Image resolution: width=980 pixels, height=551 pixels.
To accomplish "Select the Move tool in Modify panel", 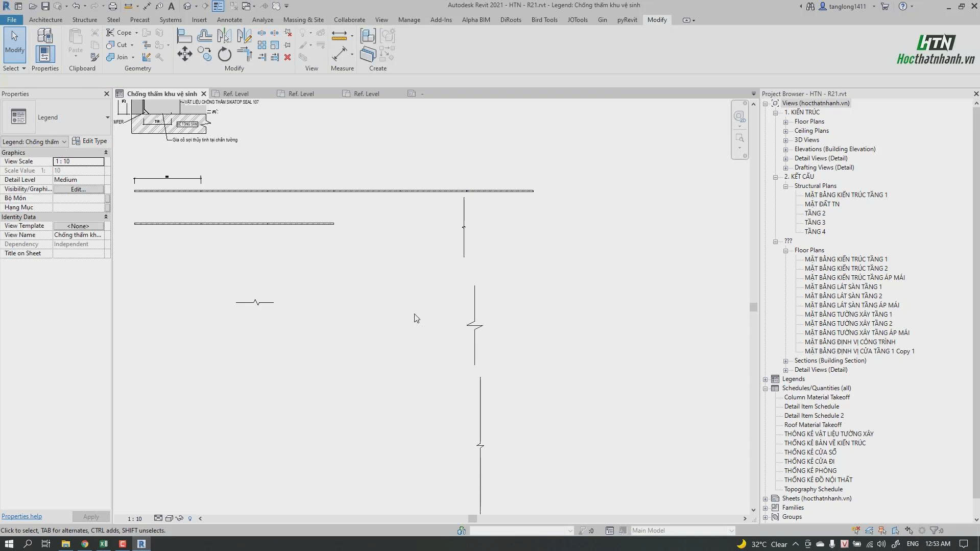I will 185,54.
